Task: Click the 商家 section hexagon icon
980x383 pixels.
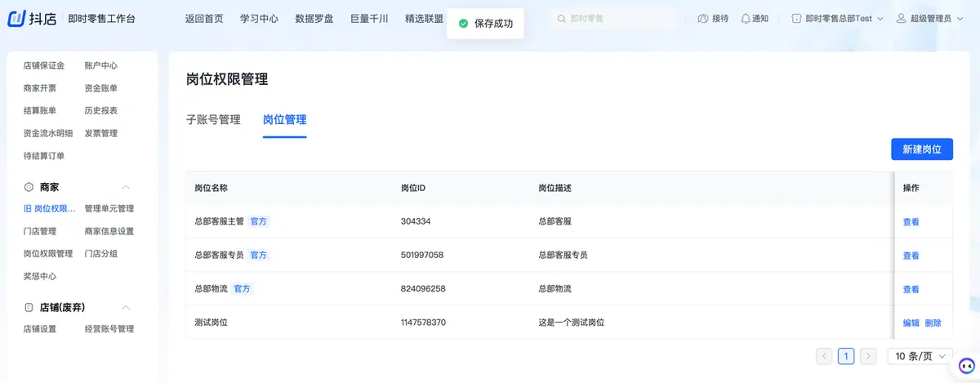Action: pos(29,187)
